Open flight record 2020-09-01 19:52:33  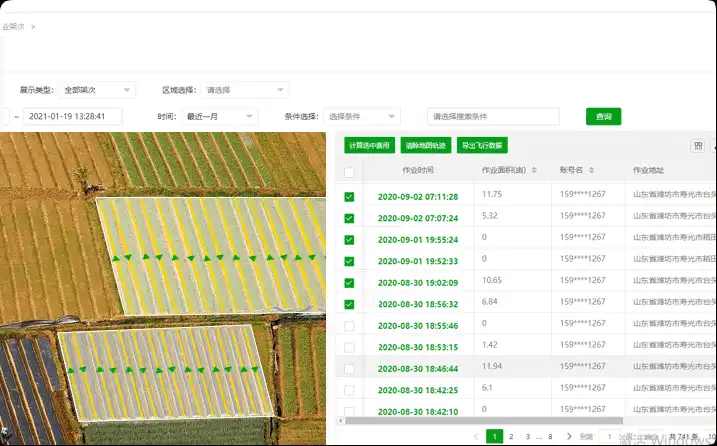tap(418, 261)
